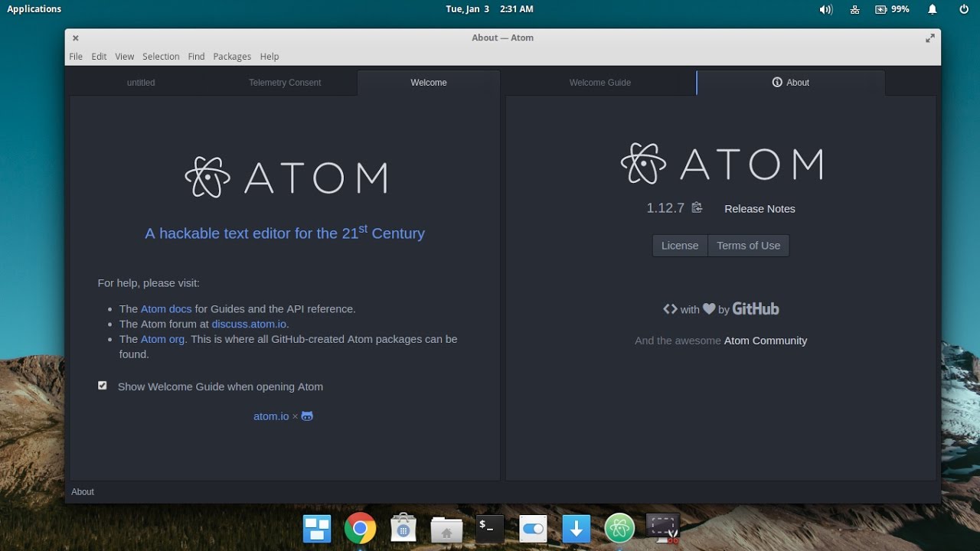Click the Terms of Use button
This screenshot has height=551, width=980.
click(x=749, y=246)
